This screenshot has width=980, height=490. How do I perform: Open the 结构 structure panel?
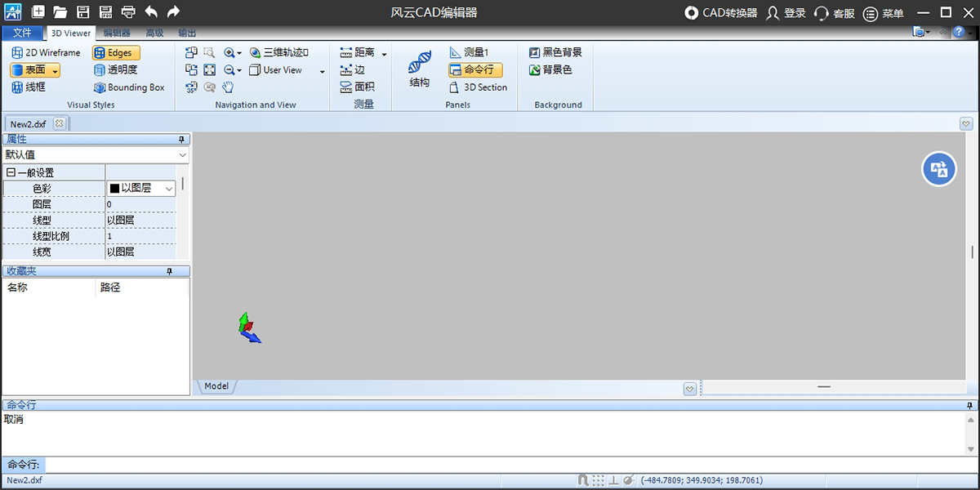(x=420, y=69)
